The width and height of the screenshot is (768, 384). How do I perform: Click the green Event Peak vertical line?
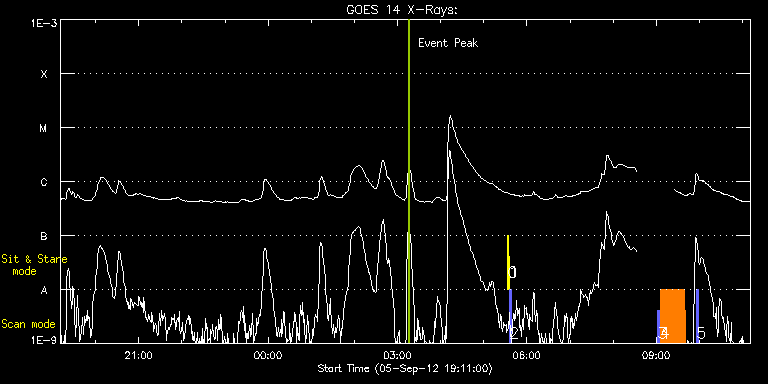click(408, 181)
